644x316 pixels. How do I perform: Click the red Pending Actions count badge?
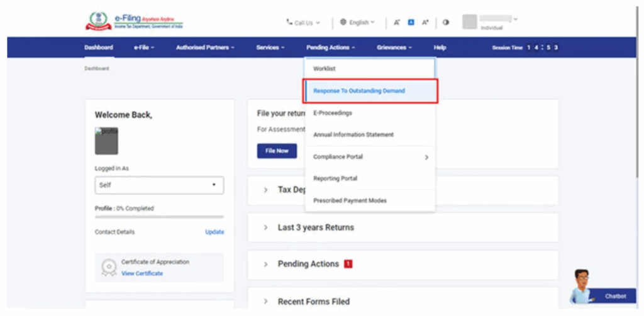pos(348,264)
